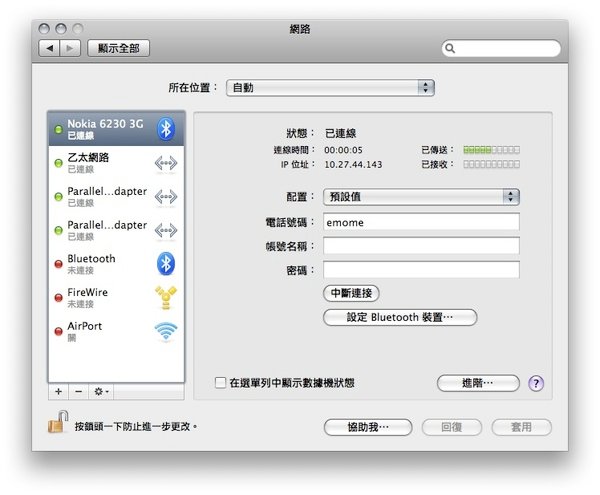Click the magnifier icon in search field

450,48
